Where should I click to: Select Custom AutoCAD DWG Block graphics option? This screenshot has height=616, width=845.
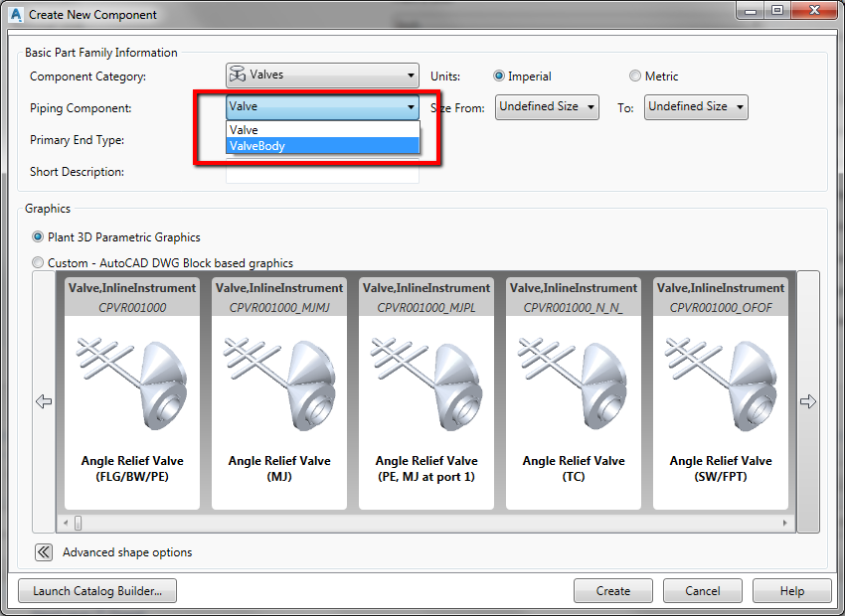pyautogui.click(x=38, y=262)
